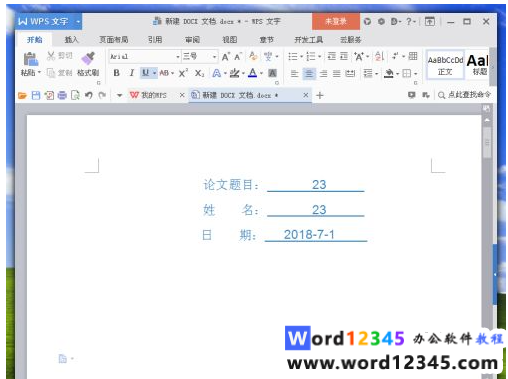The image size is (508, 379).
Task: Click the decrease indent icon
Action: [x=332, y=56]
